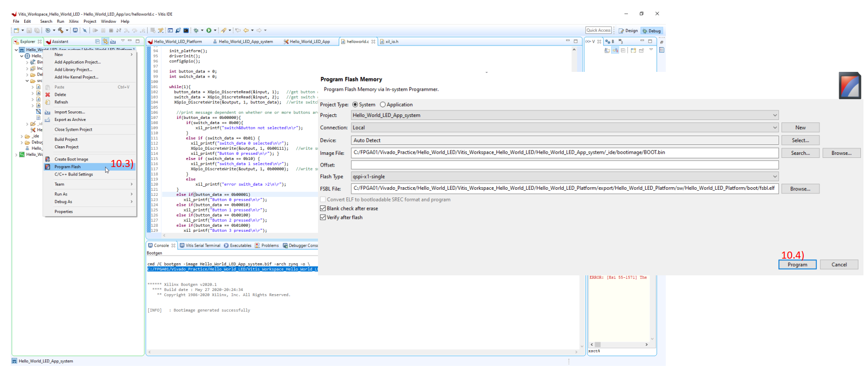Click the Collapse All icon in Variables view
Screen dimensions: 868x372
[x=623, y=50]
